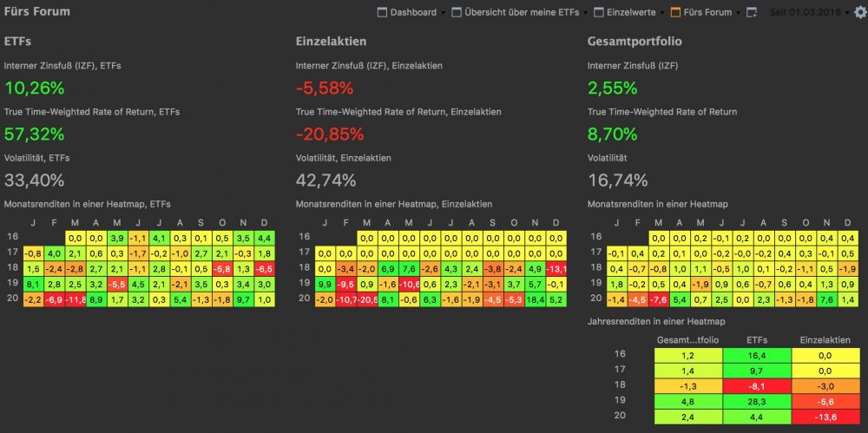Click the icon beside Übersicht über meine ETFs
868x433 pixels.
tap(457, 12)
